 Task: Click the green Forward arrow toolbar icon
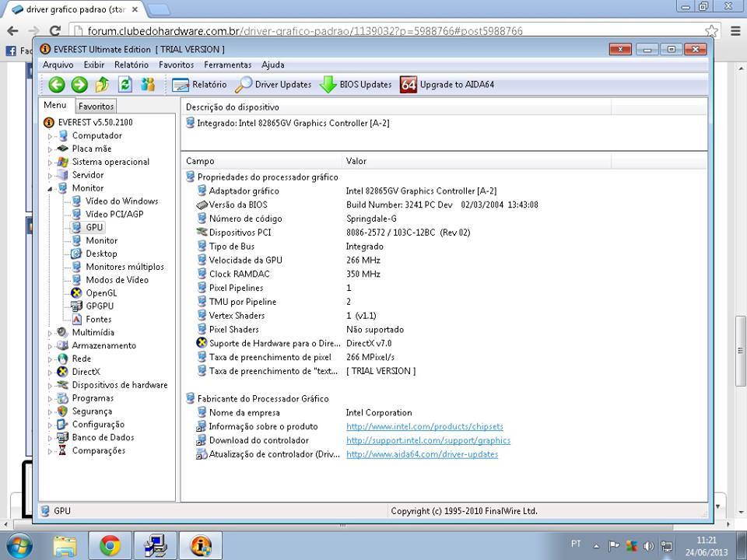tap(79, 85)
